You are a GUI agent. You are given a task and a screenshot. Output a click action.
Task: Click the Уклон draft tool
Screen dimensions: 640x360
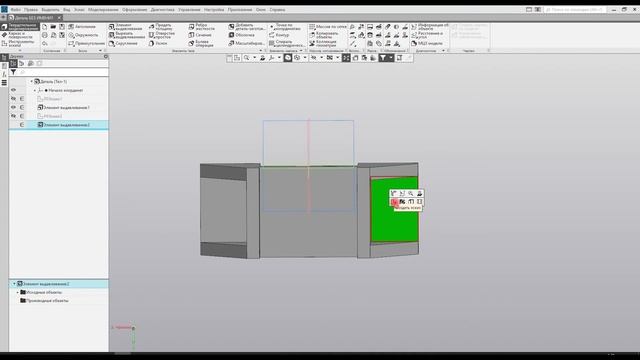[158, 43]
